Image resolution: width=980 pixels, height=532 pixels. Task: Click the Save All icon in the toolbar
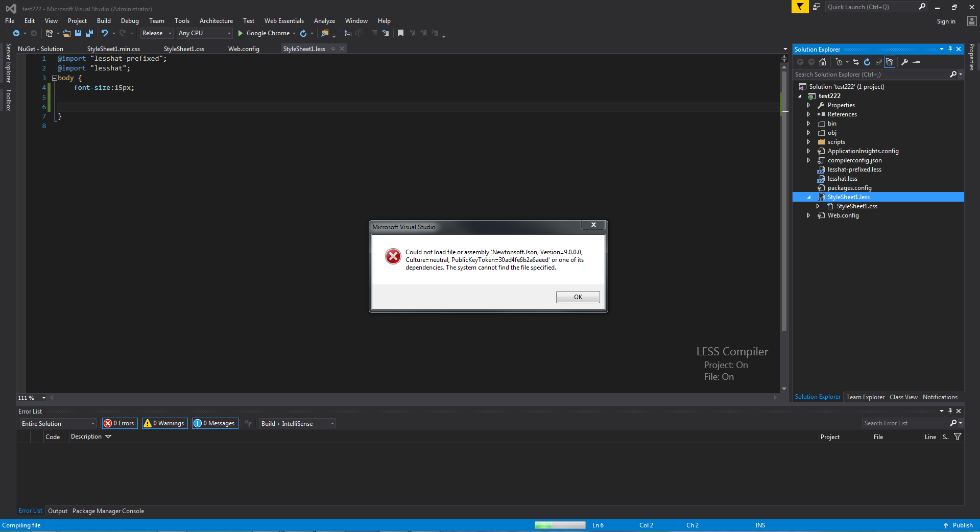tap(89, 33)
